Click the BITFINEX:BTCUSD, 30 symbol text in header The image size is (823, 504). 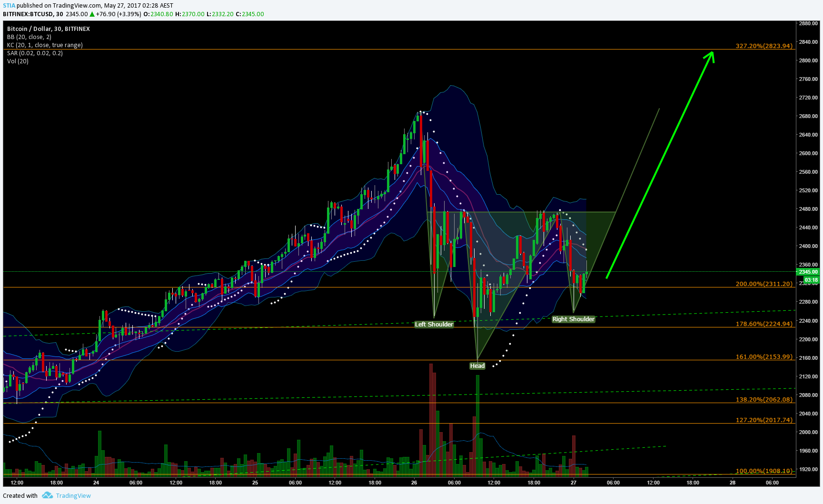pos(33,14)
